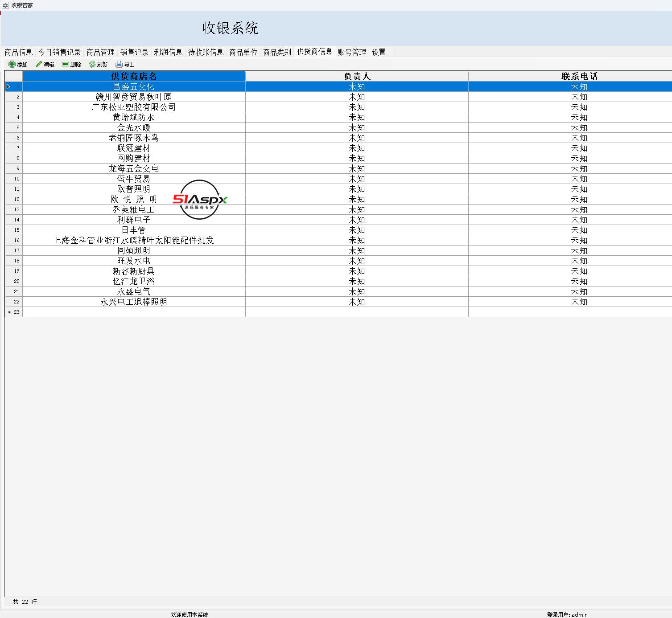Sort by 供货商店名 column header

134,76
